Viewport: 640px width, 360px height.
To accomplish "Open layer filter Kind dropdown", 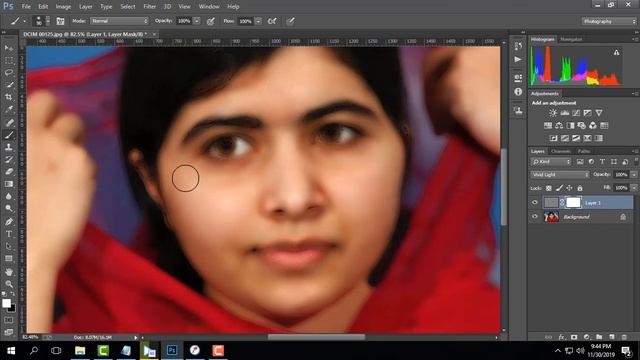I will [551, 162].
